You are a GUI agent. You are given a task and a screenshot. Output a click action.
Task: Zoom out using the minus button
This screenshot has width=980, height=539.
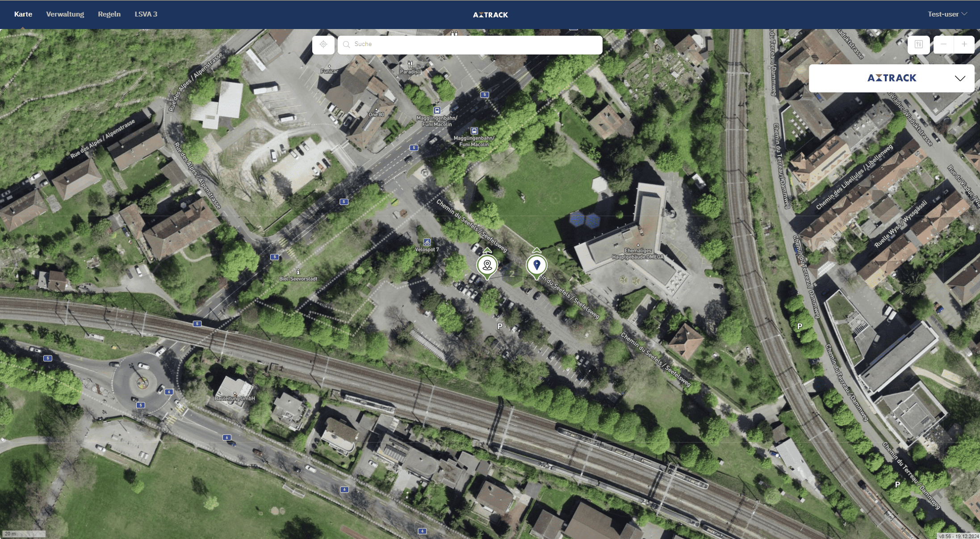point(943,45)
